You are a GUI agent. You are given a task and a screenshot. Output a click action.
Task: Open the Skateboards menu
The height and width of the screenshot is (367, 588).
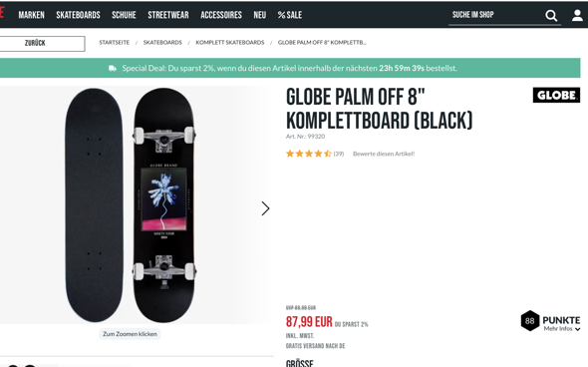coord(78,15)
